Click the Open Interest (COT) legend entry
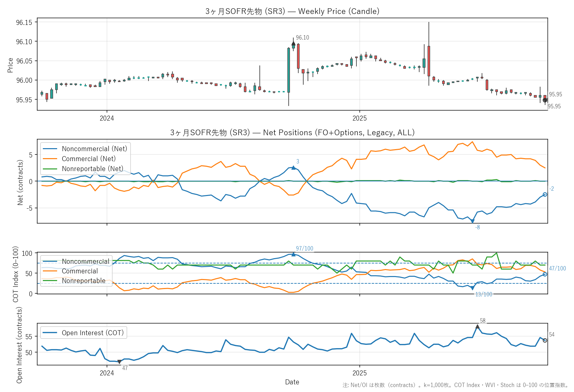 click(x=92, y=333)
